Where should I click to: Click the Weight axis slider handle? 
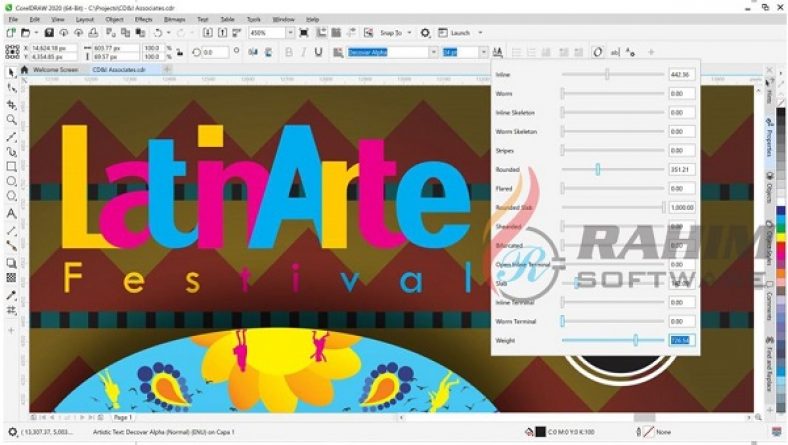[636, 340]
